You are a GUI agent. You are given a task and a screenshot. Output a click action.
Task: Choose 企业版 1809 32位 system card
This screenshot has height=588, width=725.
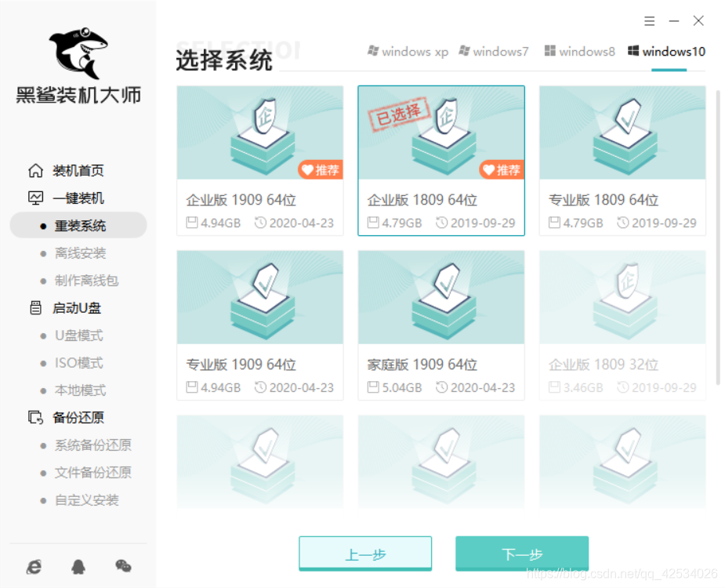pyautogui.click(x=622, y=325)
